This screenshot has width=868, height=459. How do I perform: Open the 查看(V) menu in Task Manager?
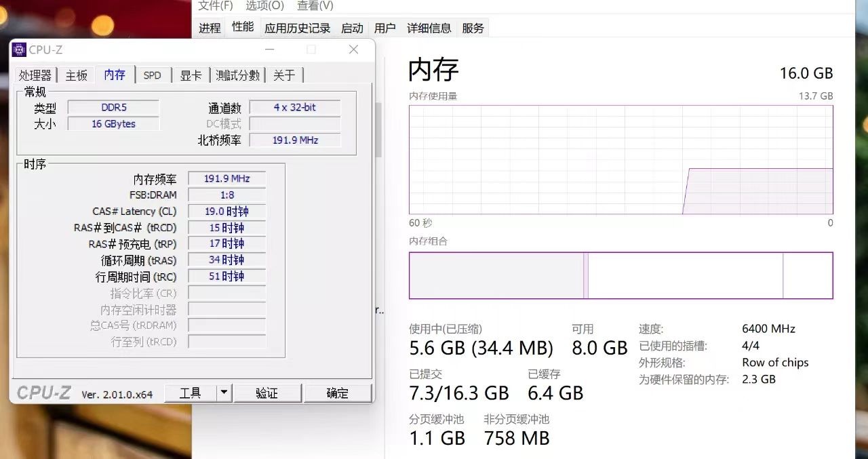(x=315, y=6)
